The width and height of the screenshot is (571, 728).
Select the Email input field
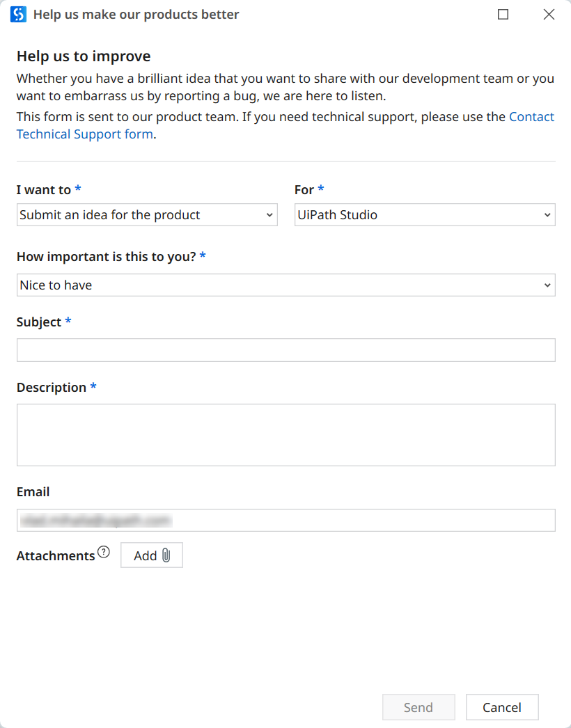tap(285, 521)
